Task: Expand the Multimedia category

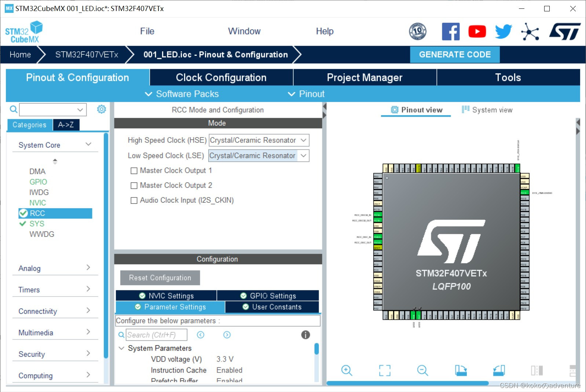Action: pyautogui.click(x=88, y=332)
